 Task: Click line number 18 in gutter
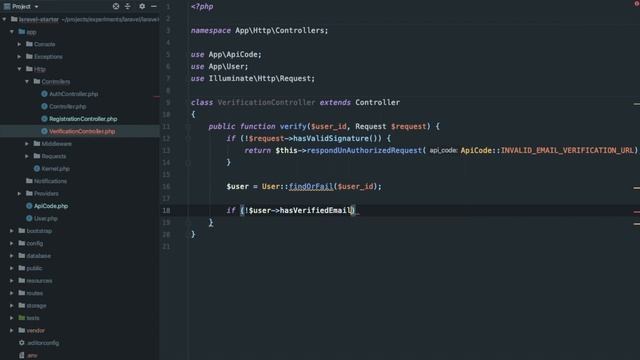(x=167, y=210)
